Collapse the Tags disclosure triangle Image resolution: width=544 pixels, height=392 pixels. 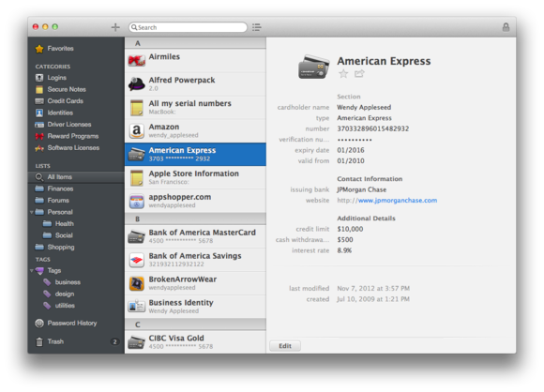pos(32,271)
